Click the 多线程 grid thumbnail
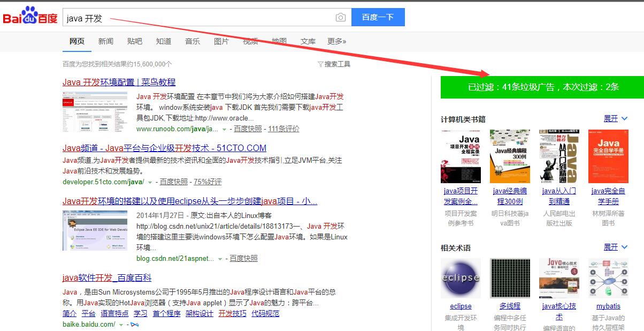644x331 pixels. [x=510, y=278]
